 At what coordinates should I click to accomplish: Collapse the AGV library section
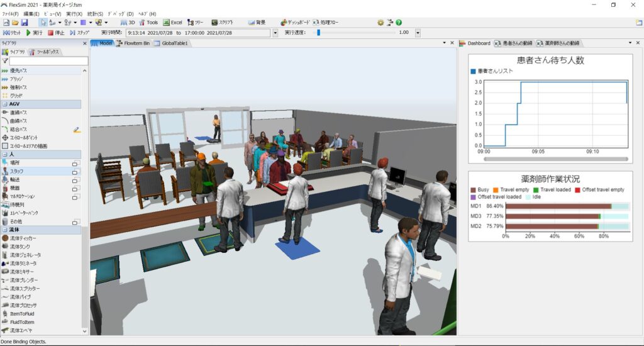click(5, 104)
